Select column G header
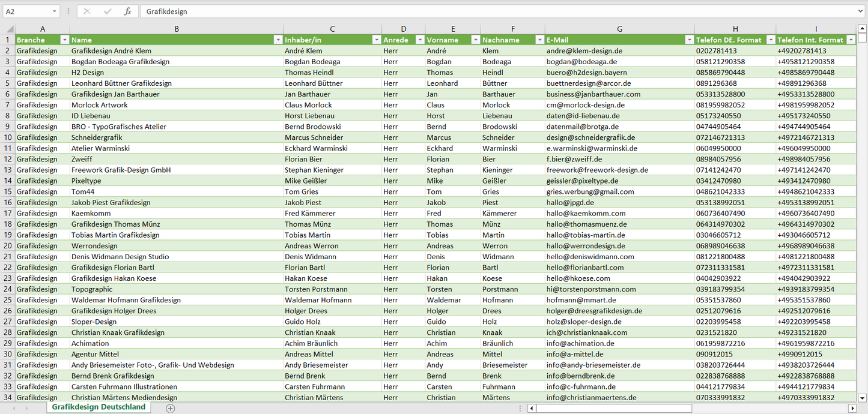Image resolution: width=868 pixels, height=414 pixels. click(619, 29)
